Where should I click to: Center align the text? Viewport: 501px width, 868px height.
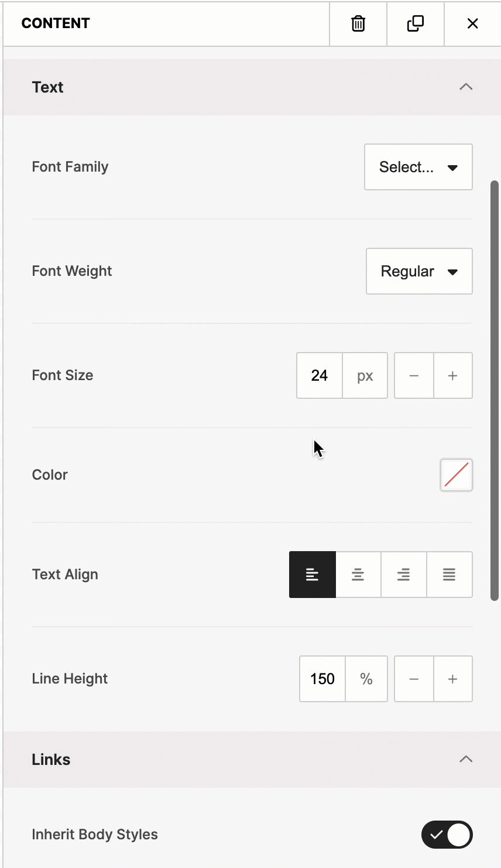click(x=358, y=575)
